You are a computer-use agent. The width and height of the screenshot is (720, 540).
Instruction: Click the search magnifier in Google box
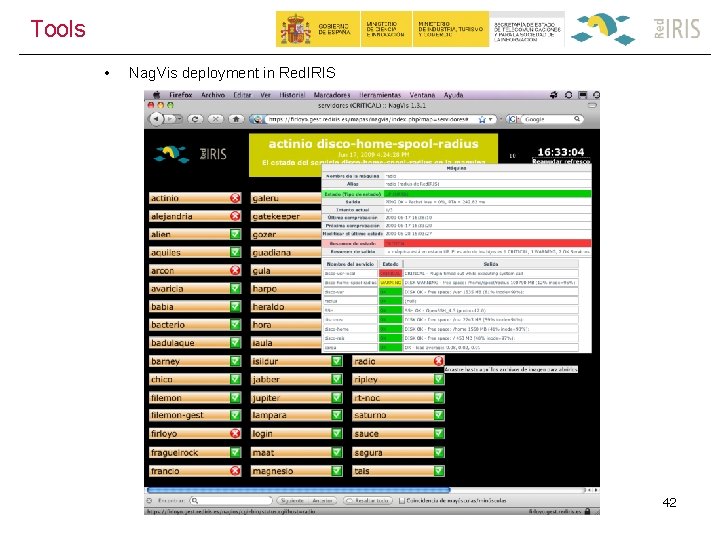coord(577,119)
